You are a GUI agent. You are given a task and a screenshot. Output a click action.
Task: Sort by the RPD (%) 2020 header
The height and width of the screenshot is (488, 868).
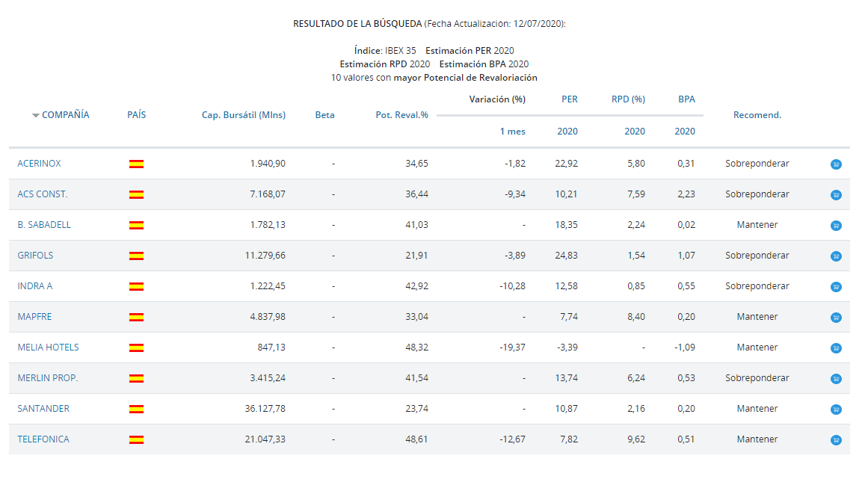coord(635,131)
